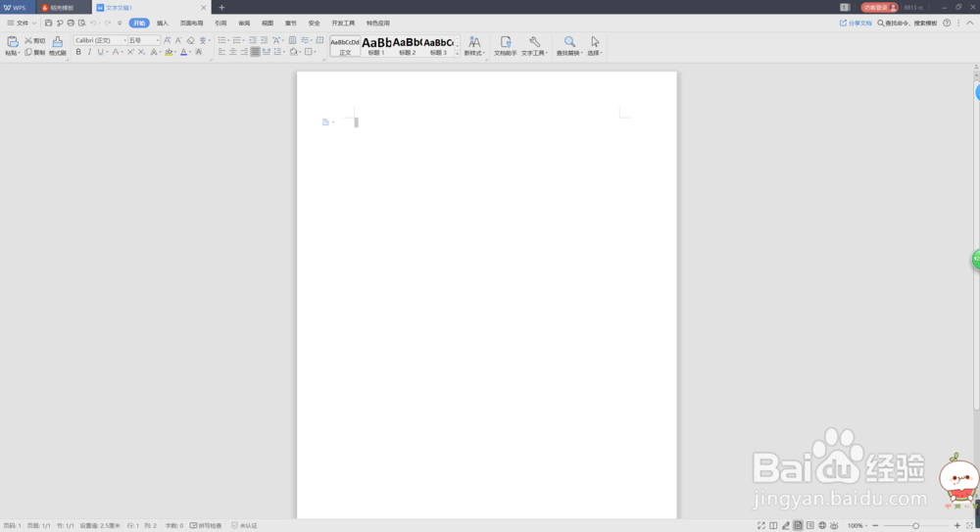Select the Format Painter (格式刷) tool
Viewport: 980px width, 532px height.
(58, 46)
